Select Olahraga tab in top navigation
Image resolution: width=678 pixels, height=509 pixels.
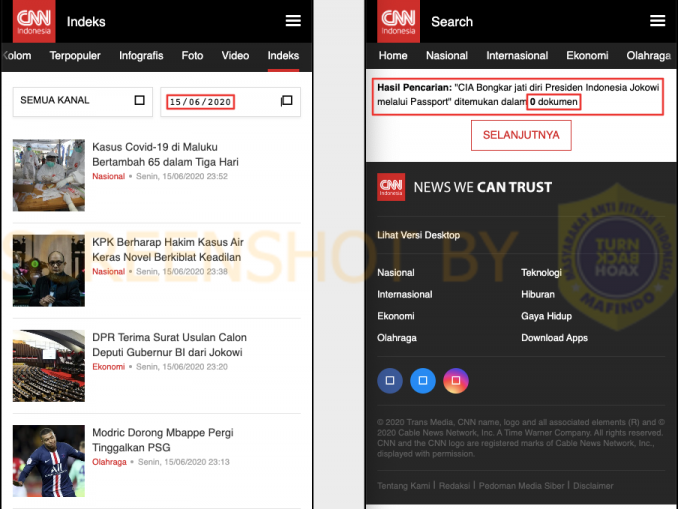click(649, 56)
